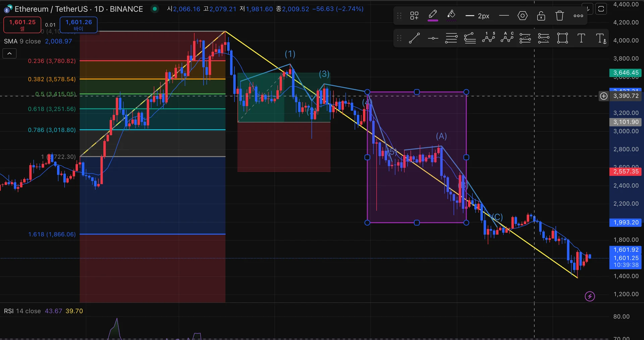Click the top-center handle of purple rectangle
This screenshot has height=340, width=644.
[417, 92]
